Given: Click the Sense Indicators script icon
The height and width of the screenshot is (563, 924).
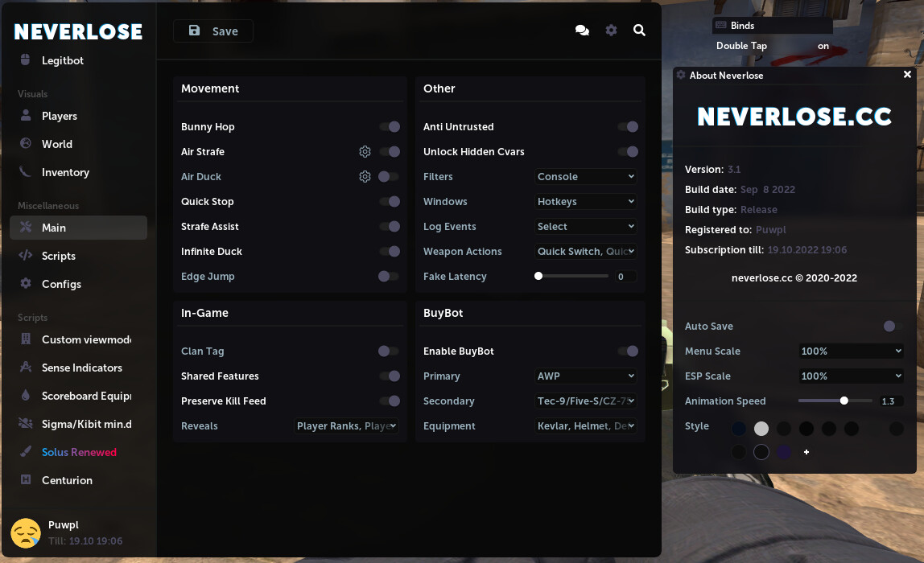Looking at the screenshot, I should [x=25, y=367].
